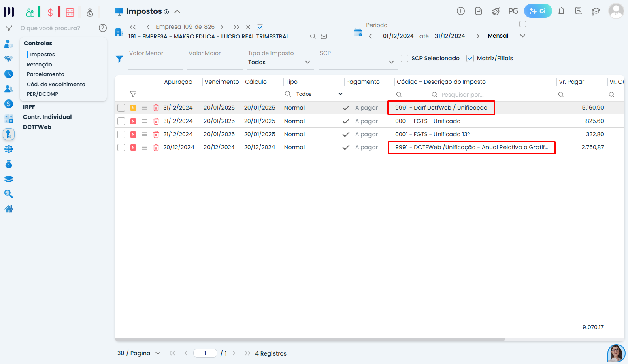Click the add new plus circle icon
This screenshot has width=628, height=364.
[x=461, y=11]
